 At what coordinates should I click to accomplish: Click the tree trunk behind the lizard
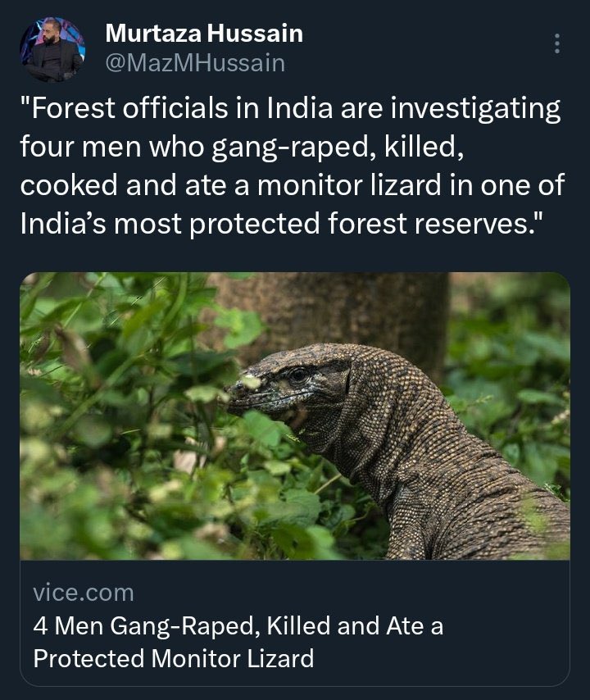[x=328, y=311]
